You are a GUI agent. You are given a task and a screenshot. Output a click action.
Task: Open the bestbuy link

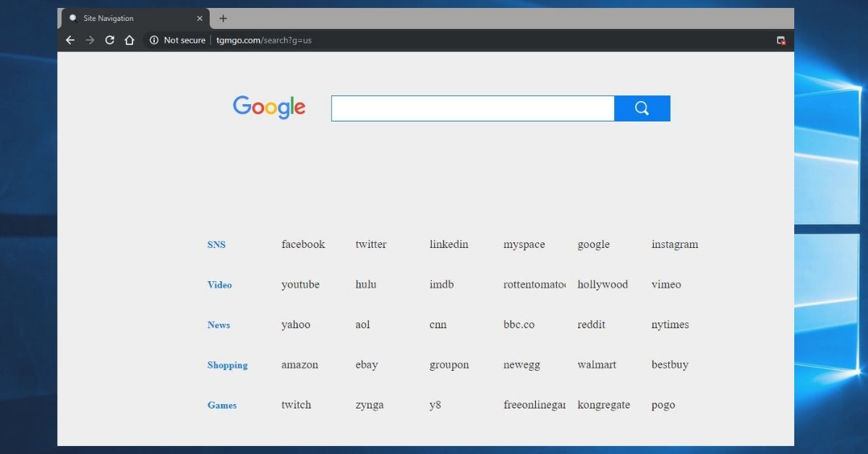point(670,365)
